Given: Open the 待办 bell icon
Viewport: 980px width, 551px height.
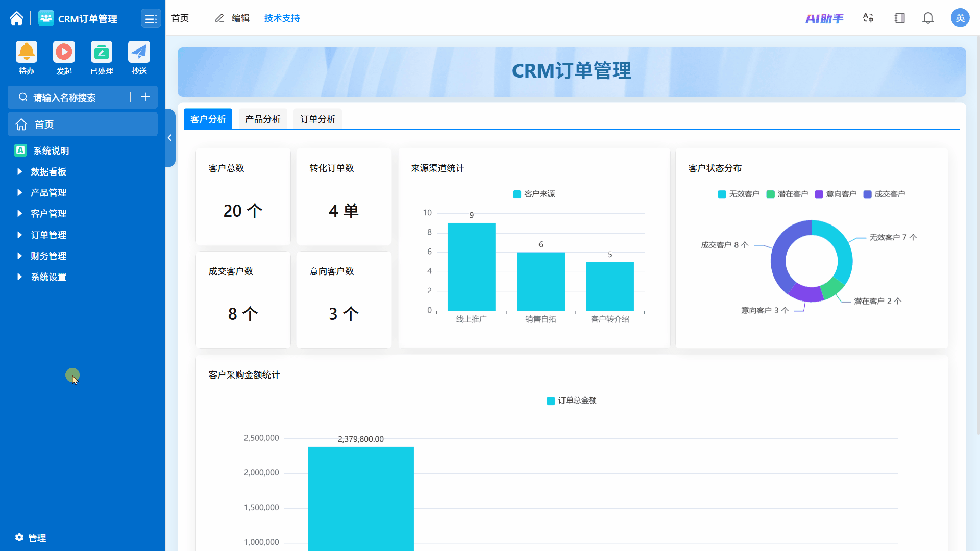Looking at the screenshot, I should 27,52.
